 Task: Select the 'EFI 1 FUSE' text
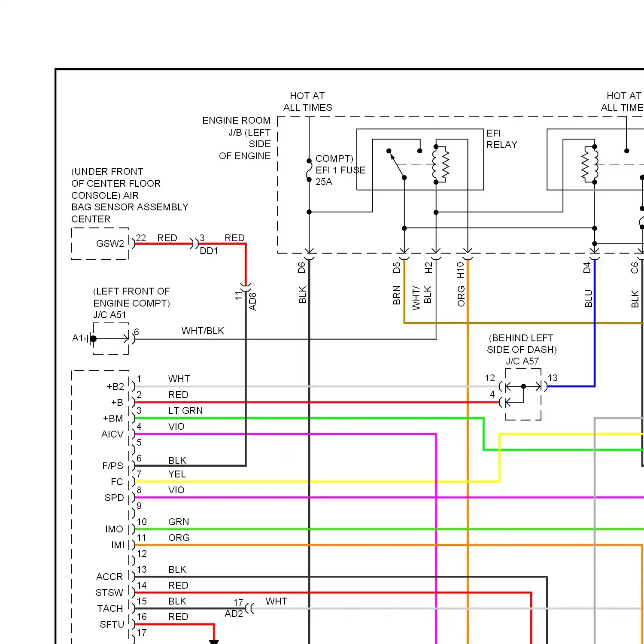pos(340,170)
